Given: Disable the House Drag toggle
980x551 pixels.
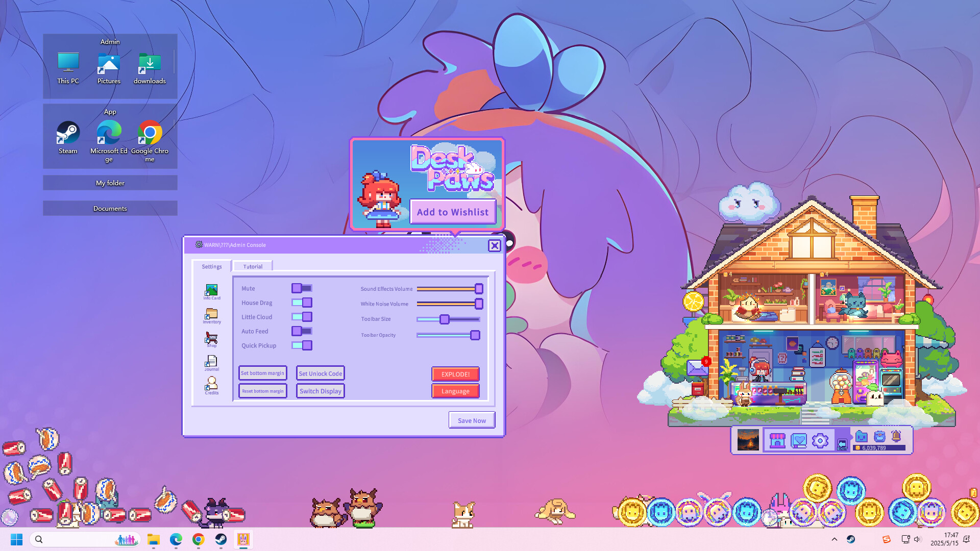Looking at the screenshot, I should pos(302,303).
